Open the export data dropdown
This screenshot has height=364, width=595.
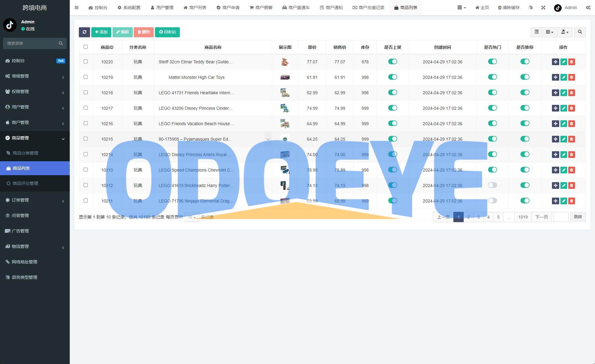(564, 32)
